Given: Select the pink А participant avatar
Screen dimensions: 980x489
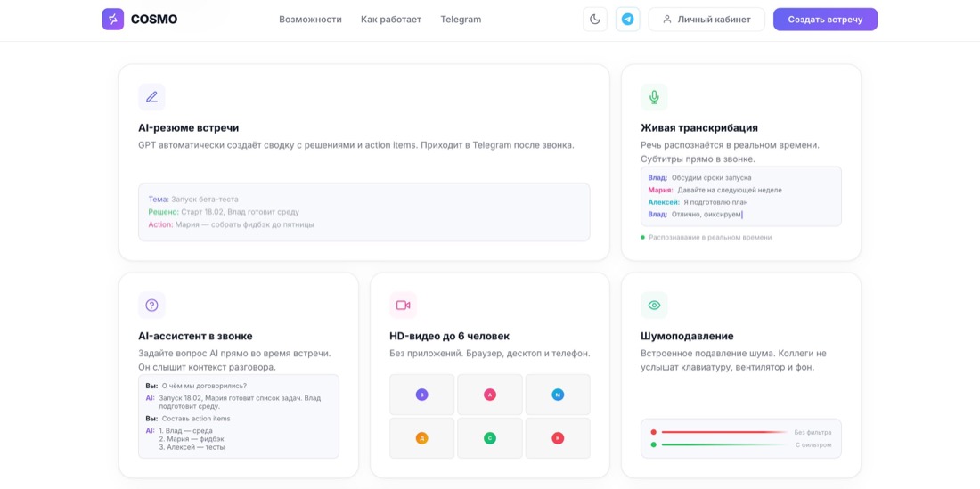Looking at the screenshot, I should click(x=490, y=395).
